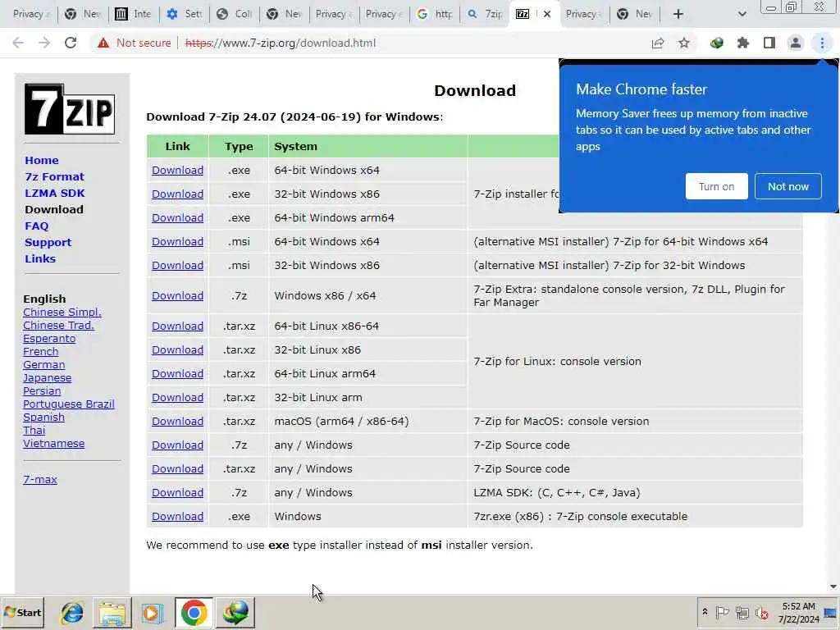Close the active 7-Zip tab
The height and width of the screenshot is (630, 840).
pos(547,14)
